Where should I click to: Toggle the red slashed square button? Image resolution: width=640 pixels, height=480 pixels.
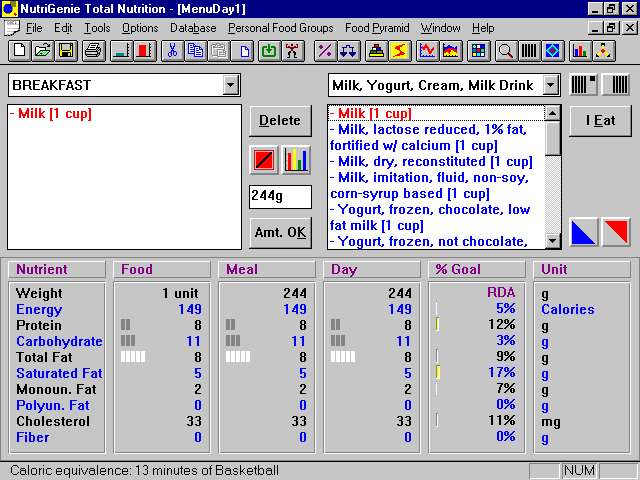[264, 159]
